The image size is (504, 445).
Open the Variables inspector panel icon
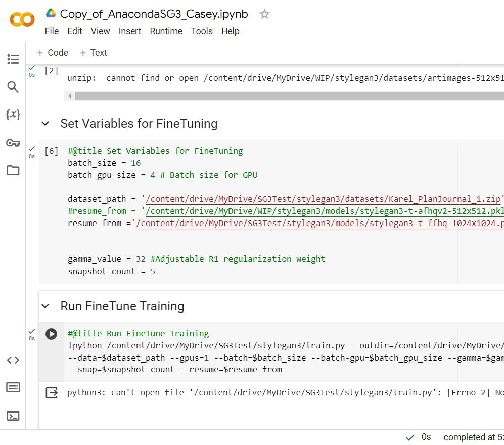click(13, 115)
